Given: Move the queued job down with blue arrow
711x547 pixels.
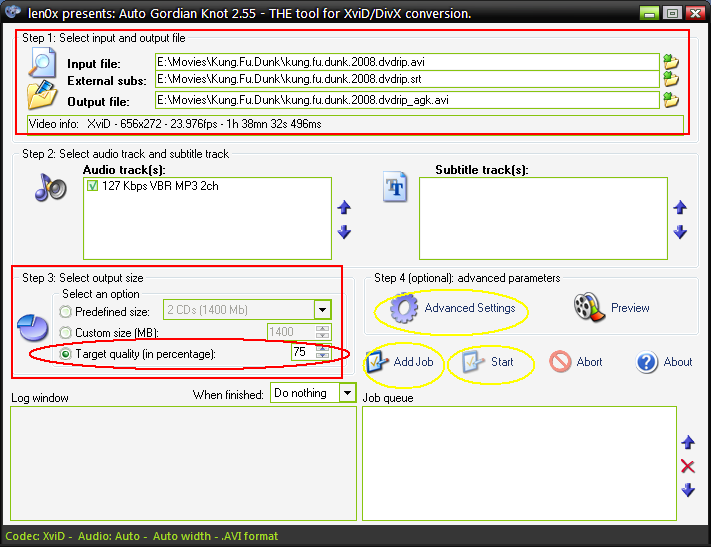Looking at the screenshot, I should [688, 490].
